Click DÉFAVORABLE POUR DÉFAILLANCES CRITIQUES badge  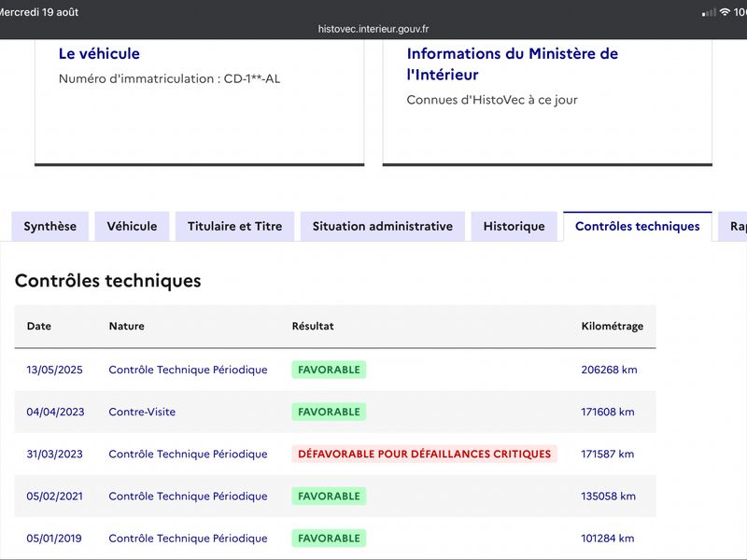click(x=425, y=455)
